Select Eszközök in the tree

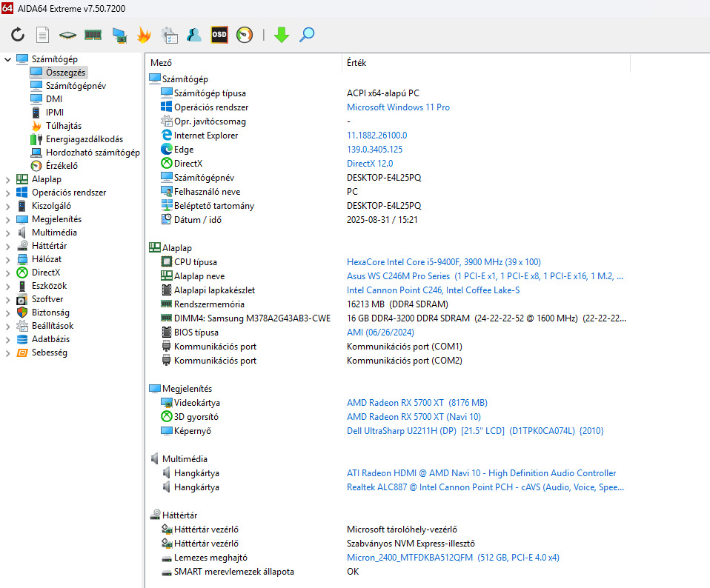[49, 286]
